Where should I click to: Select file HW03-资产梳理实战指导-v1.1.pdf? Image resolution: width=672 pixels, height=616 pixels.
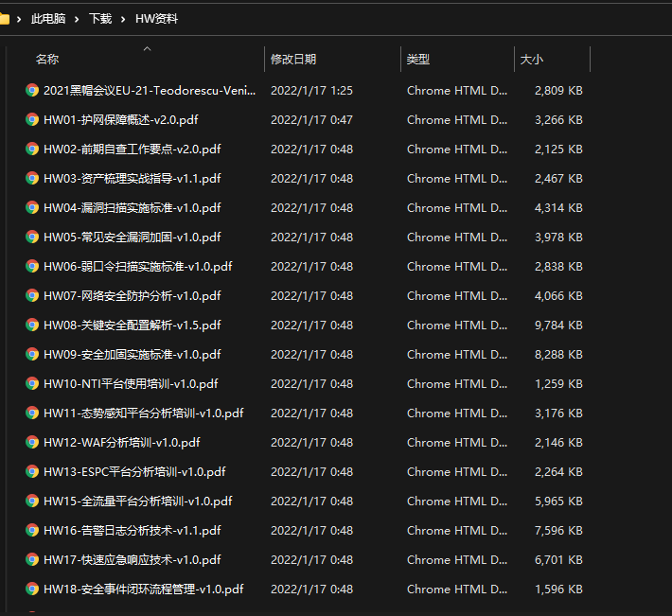[x=133, y=178]
